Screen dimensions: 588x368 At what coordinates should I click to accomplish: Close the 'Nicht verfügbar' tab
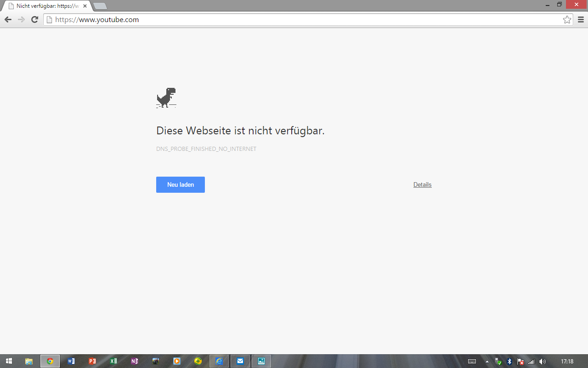[85, 6]
